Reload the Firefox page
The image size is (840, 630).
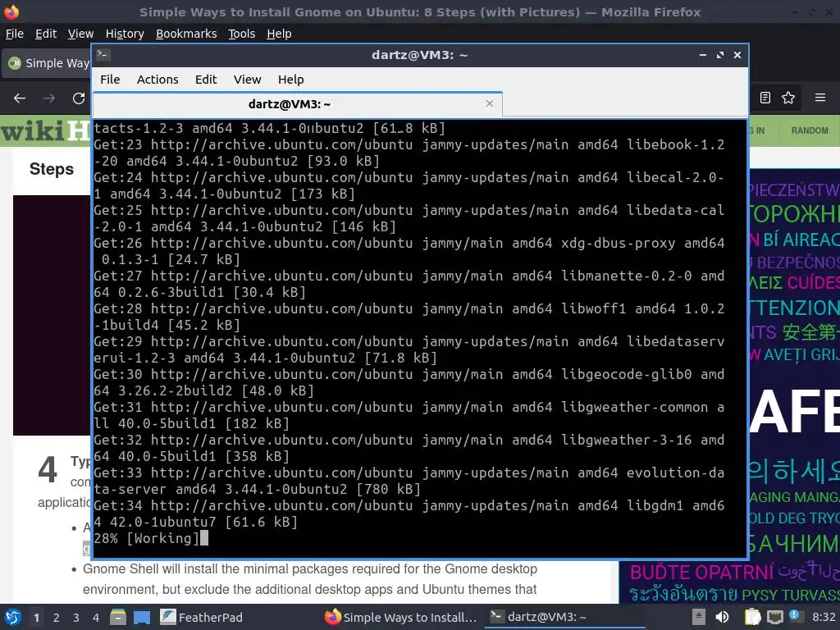(79, 98)
